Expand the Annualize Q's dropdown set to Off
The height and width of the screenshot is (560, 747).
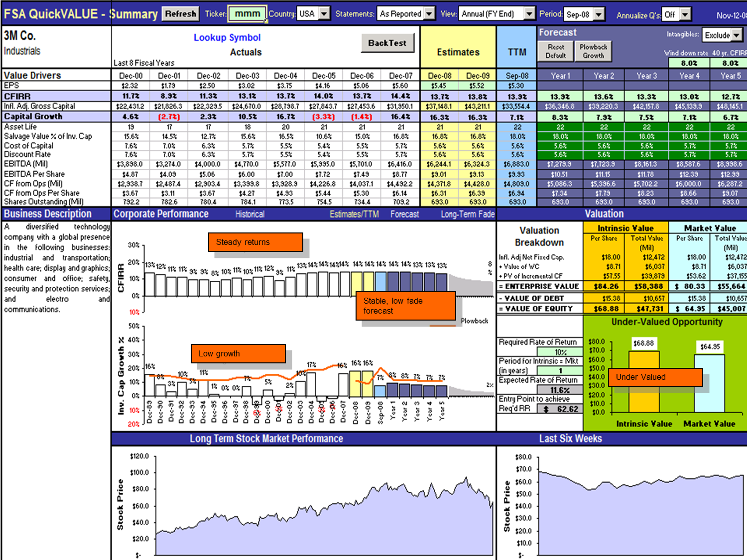click(x=686, y=14)
